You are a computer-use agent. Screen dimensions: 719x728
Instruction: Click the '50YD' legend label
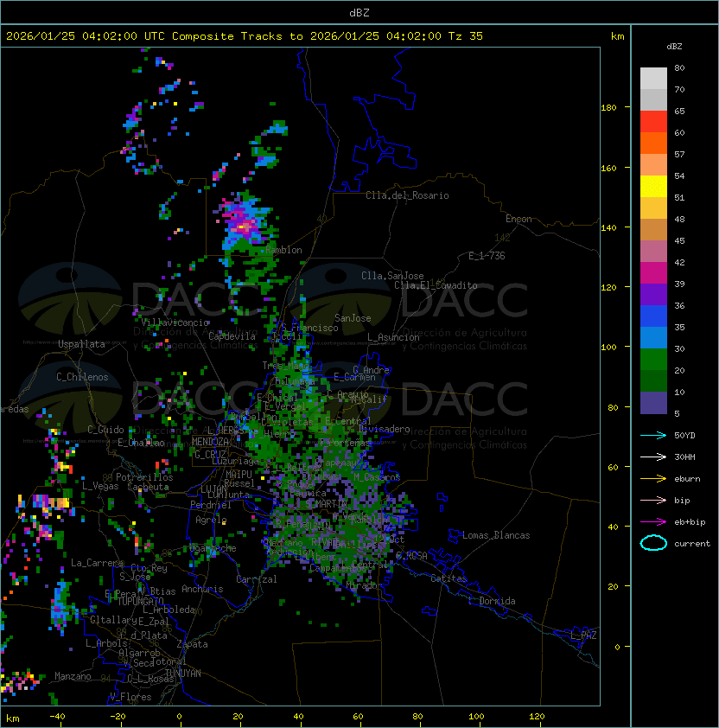point(684,435)
